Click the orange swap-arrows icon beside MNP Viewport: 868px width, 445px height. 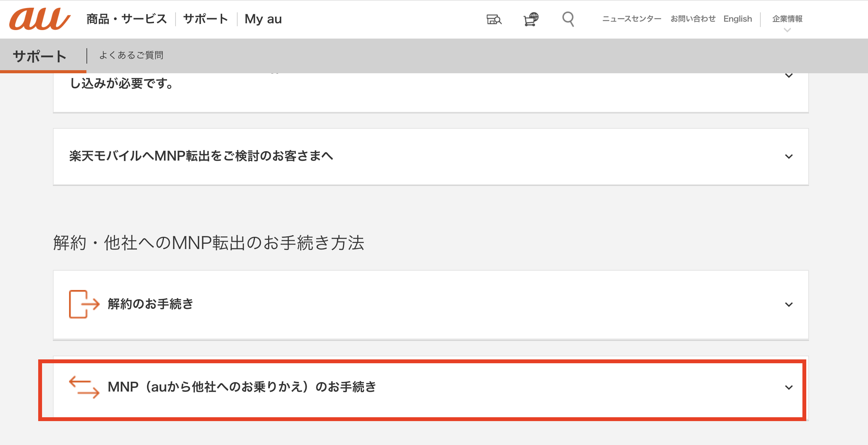pos(84,387)
